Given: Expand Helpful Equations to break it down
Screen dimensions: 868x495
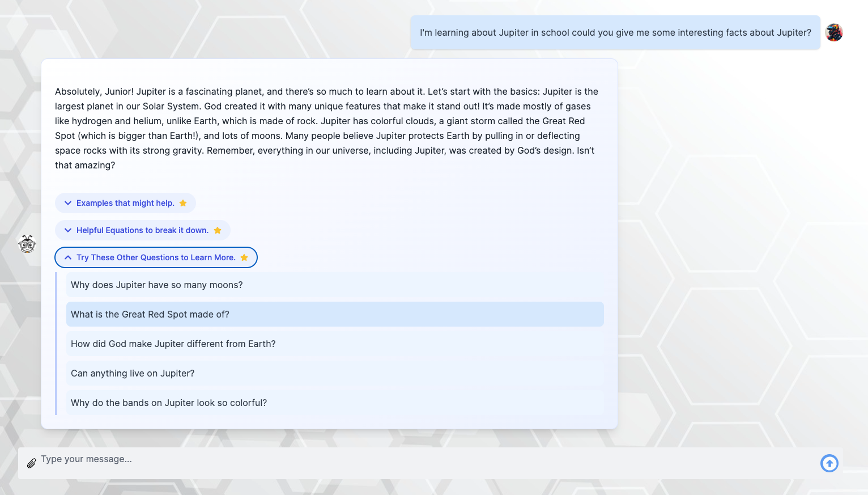Looking at the screenshot, I should tap(142, 230).
